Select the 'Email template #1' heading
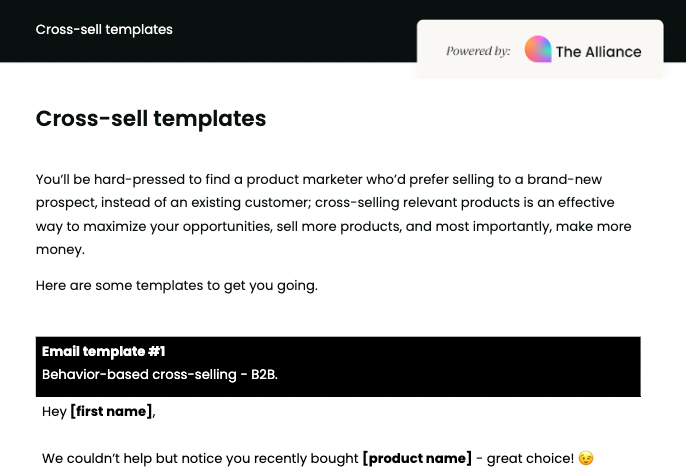The width and height of the screenshot is (686, 469). pos(103,351)
